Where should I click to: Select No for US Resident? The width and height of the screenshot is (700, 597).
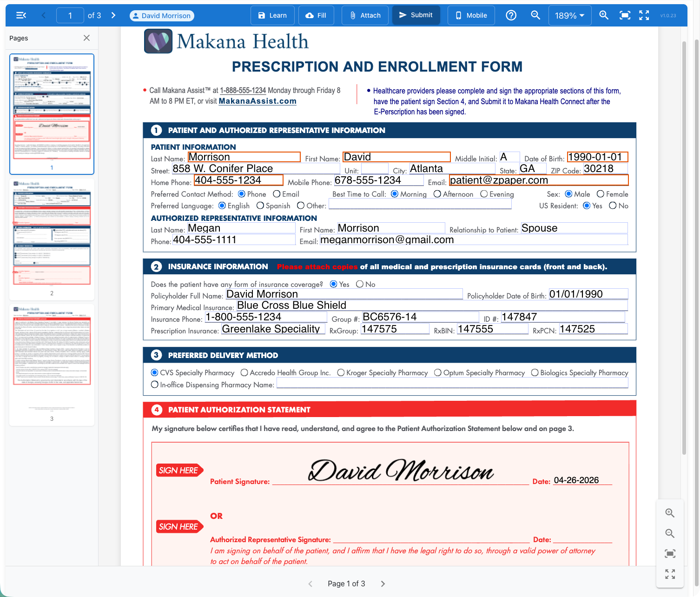click(613, 206)
